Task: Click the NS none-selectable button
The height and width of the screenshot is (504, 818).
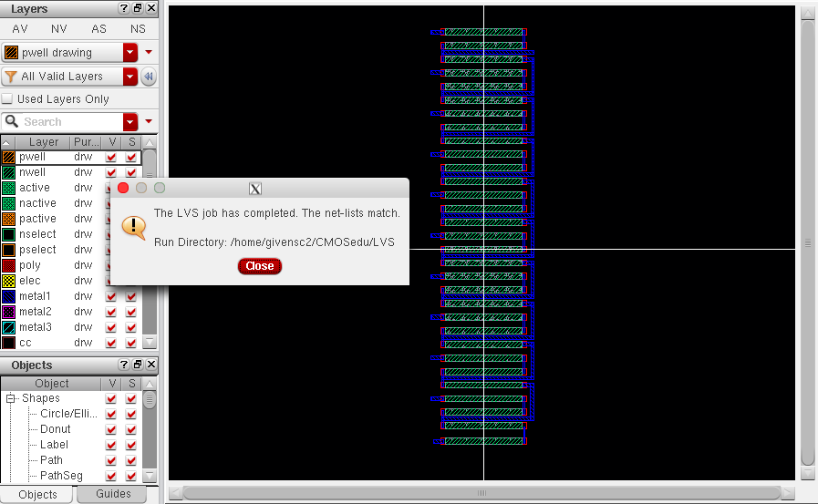Action: tap(138, 29)
